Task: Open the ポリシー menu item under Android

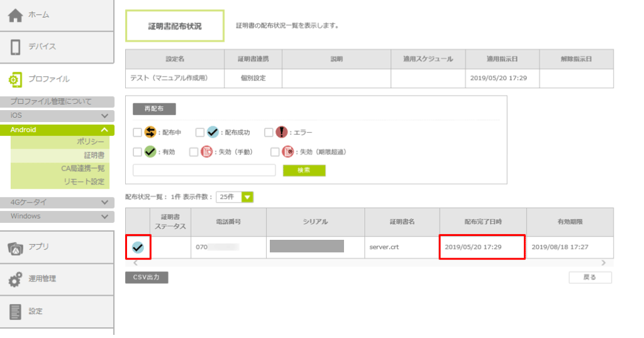Action: pos(90,142)
